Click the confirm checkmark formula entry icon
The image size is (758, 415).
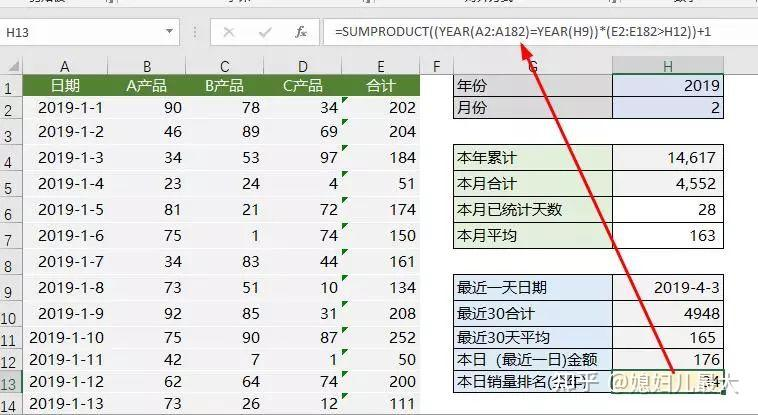point(264,32)
